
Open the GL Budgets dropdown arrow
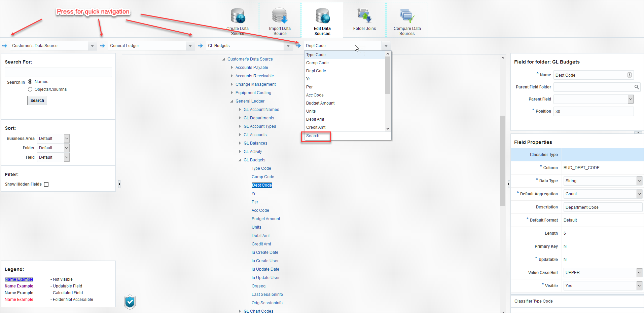click(288, 46)
